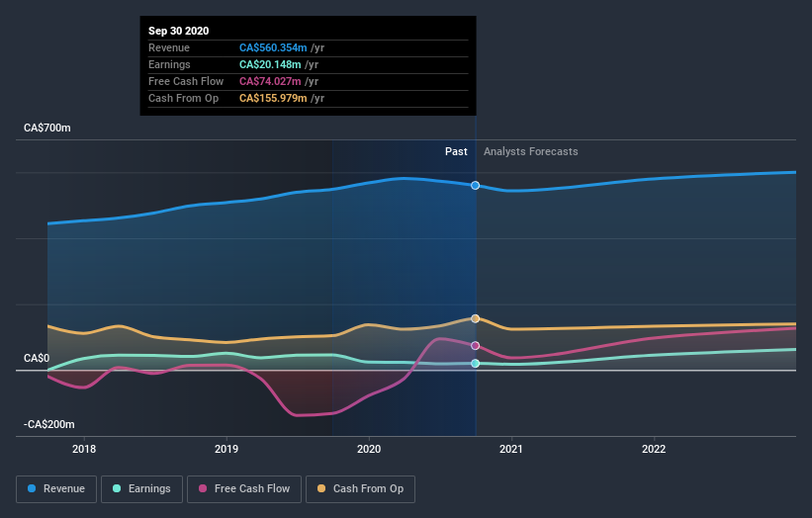
Task: Click the CA$560.354m revenue value
Action: coord(273,47)
